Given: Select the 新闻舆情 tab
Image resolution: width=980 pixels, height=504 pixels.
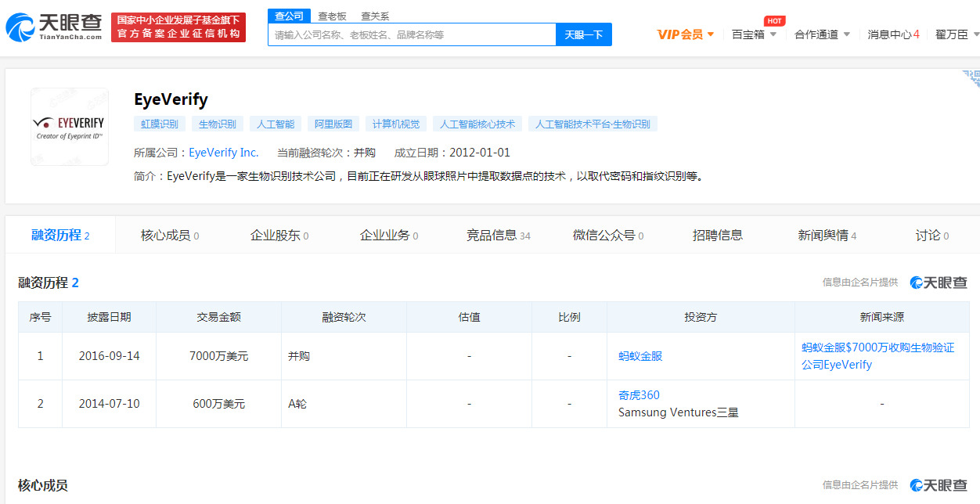Looking at the screenshot, I should (x=827, y=235).
